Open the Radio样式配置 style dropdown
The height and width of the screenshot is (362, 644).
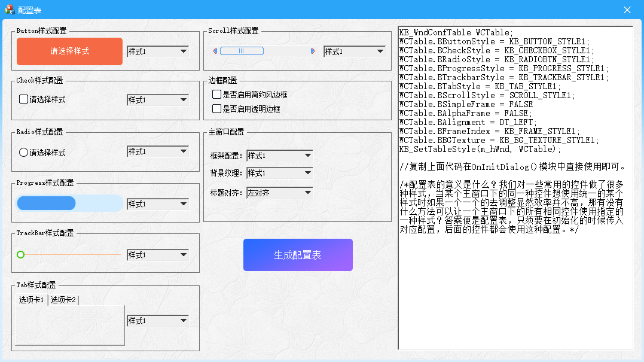158,151
